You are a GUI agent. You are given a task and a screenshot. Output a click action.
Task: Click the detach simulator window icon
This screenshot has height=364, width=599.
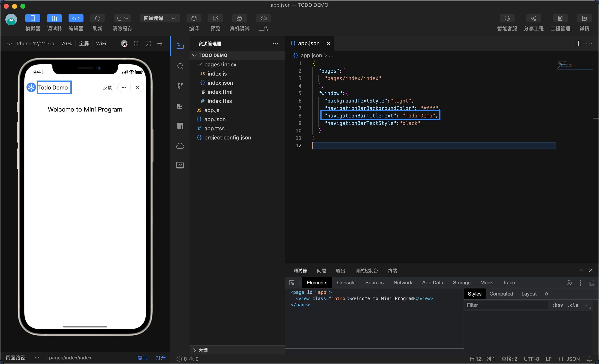[x=148, y=44]
